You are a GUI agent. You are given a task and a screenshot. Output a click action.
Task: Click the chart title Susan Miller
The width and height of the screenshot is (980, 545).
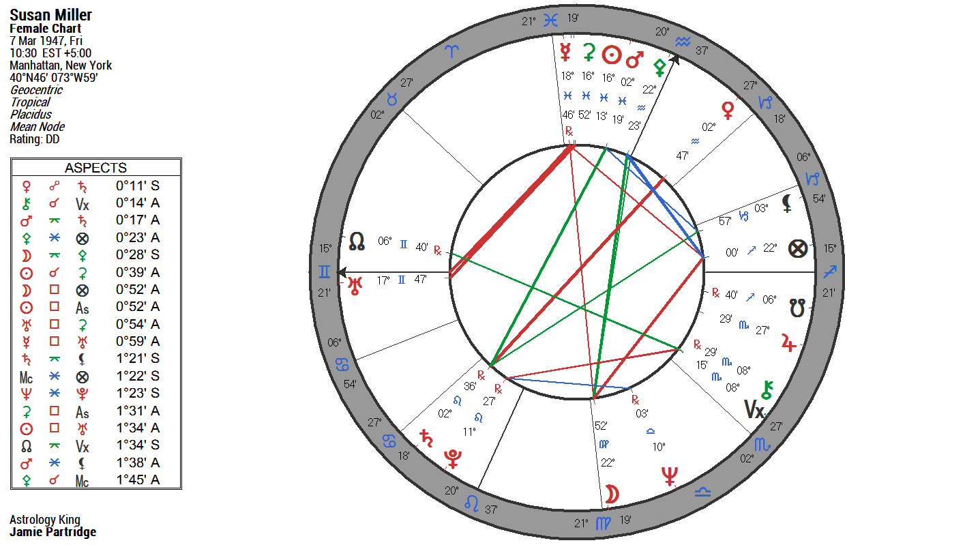coord(51,15)
